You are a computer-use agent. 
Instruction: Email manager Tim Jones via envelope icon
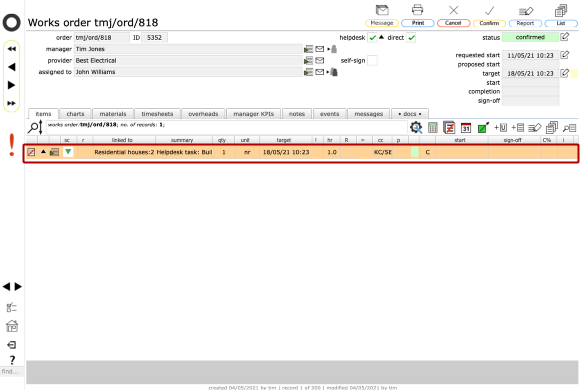tap(320, 49)
